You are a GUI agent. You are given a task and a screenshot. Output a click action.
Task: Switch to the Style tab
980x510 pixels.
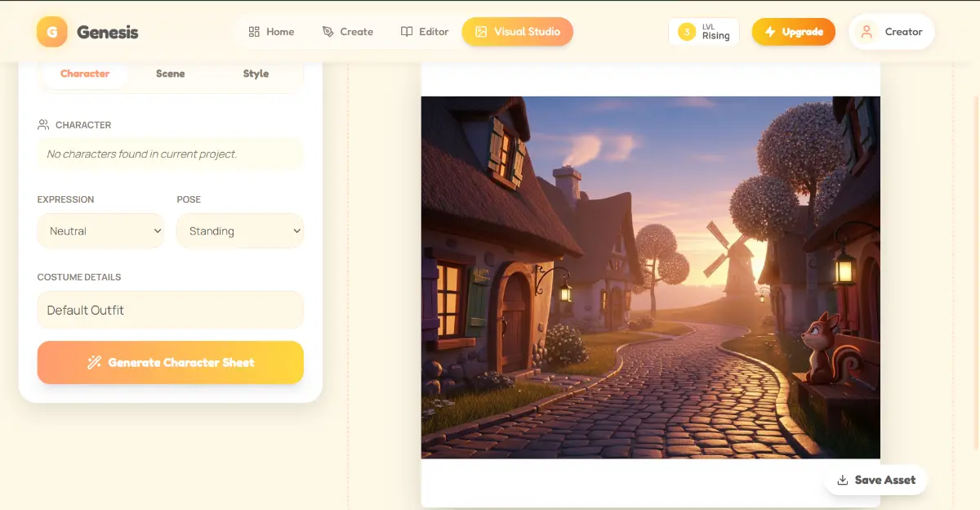(x=256, y=74)
